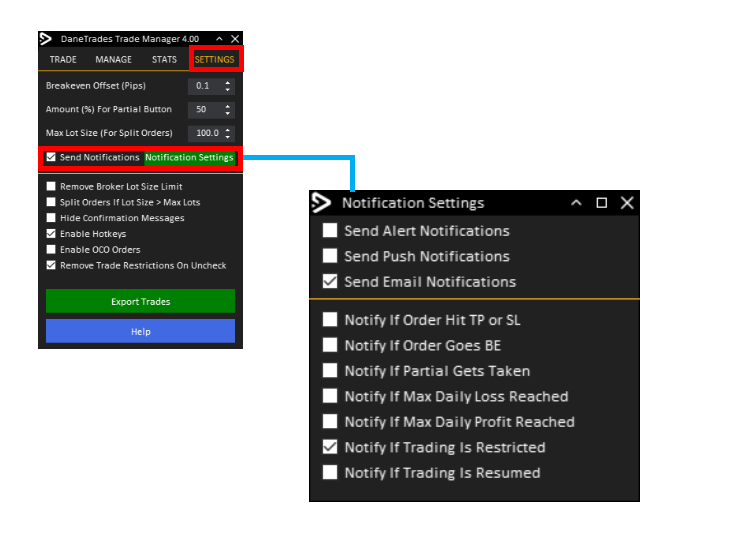Decrease Amount For Partial Button value
Viewport: 750px width, 548px height.
pos(228,113)
